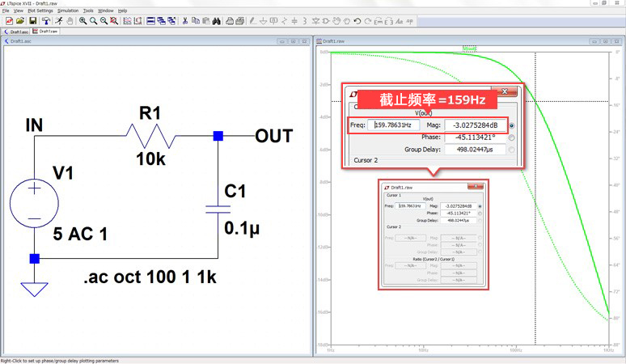The height and width of the screenshot is (364, 626).
Task: Open the Simulation menu
Action: click(67, 11)
